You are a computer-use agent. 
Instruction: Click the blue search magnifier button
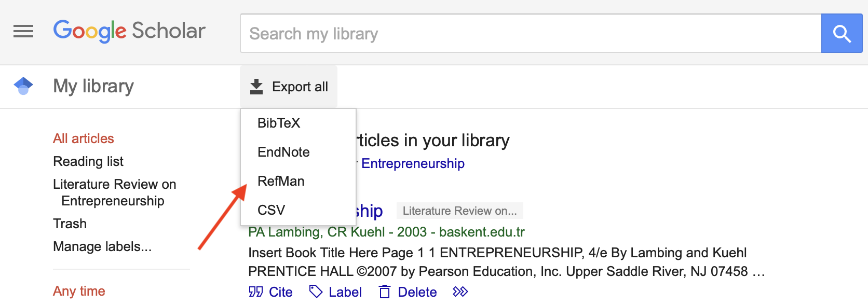(x=842, y=34)
